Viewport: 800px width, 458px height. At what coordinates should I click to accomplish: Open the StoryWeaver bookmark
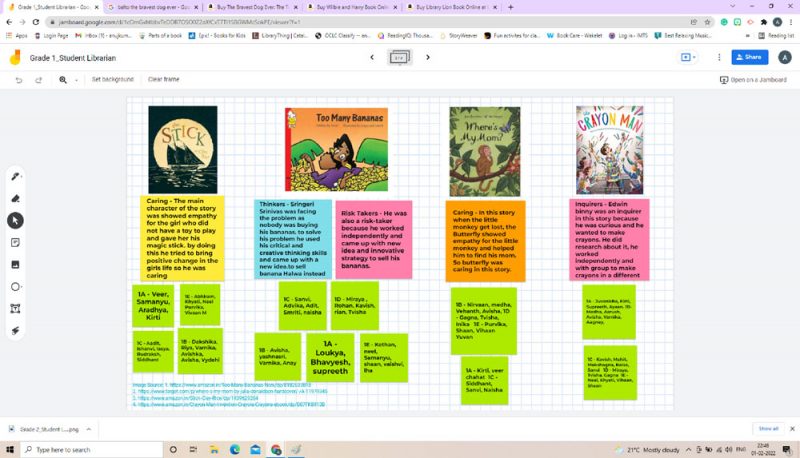pyautogui.click(x=458, y=36)
